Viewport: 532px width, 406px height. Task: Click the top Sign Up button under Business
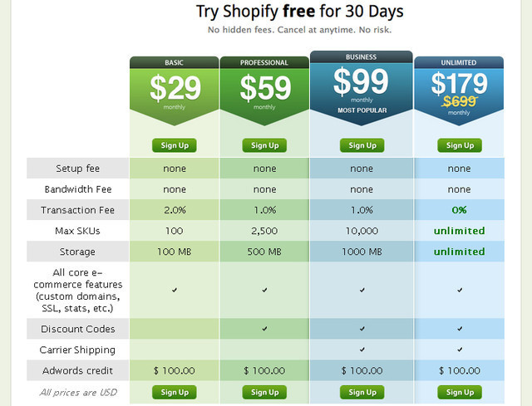tap(362, 145)
